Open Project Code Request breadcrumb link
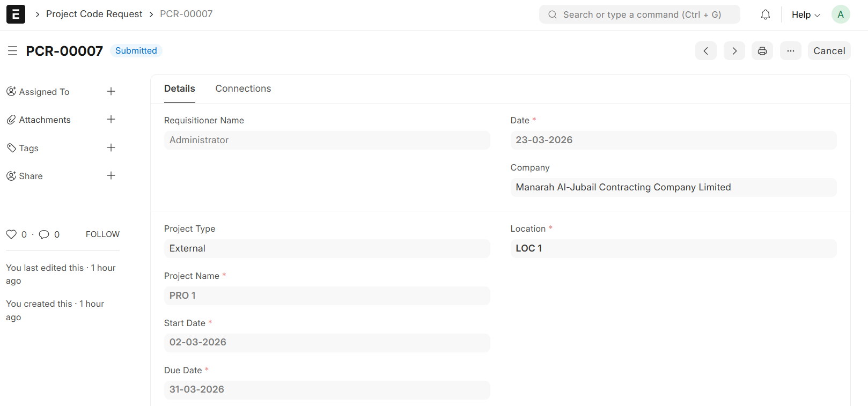 [94, 14]
